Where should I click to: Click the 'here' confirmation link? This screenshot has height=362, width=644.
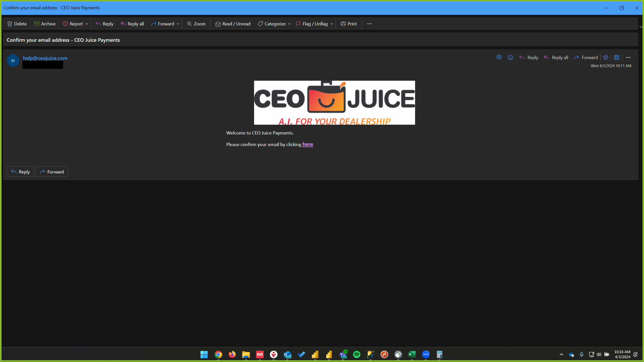click(308, 144)
